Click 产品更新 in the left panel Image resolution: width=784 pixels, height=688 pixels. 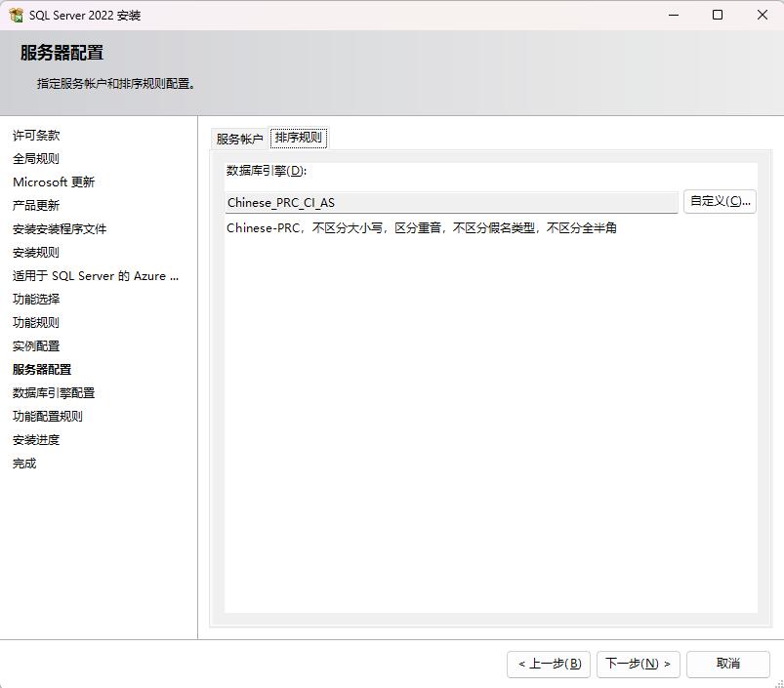36,206
